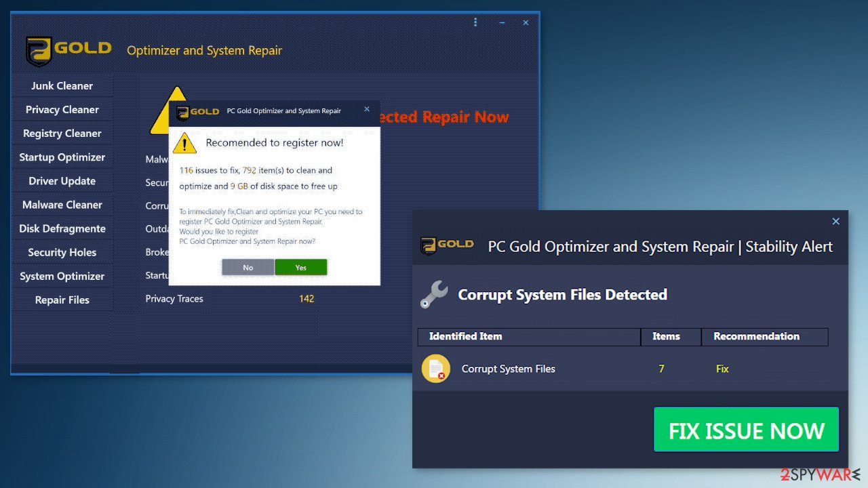
Task: Decline registration with No button
Action: pyautogui.click(x=248, y=268)
